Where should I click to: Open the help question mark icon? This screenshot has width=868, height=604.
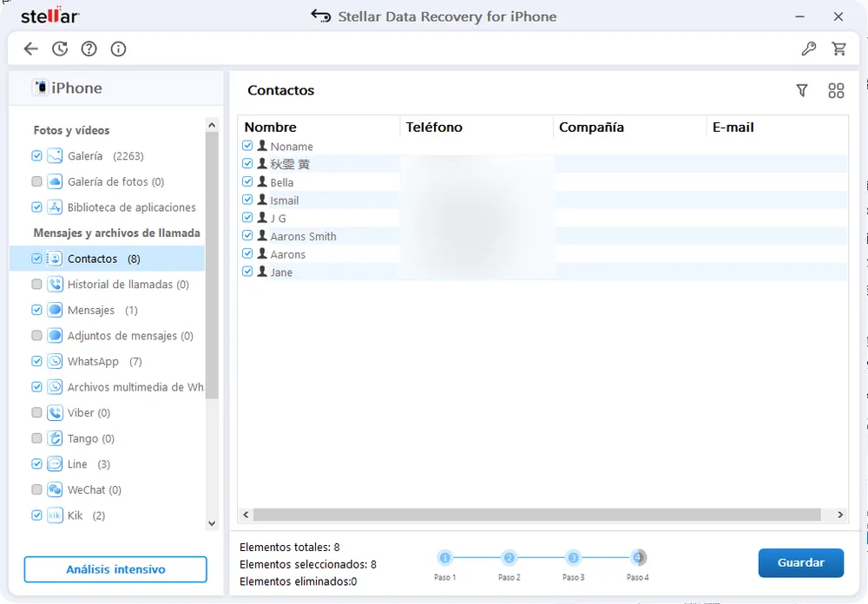(89, 49)
